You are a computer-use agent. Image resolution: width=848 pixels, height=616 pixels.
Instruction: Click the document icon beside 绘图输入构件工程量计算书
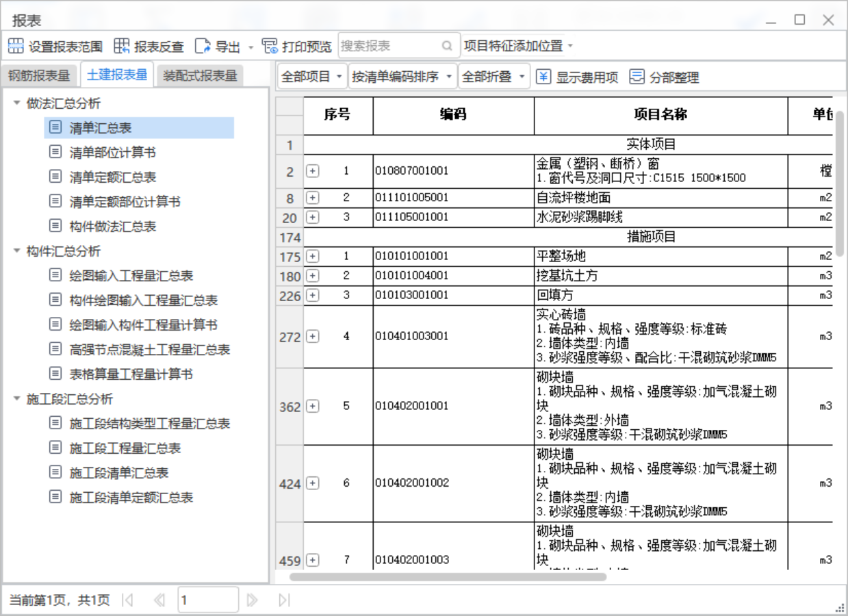coord(55,324)
